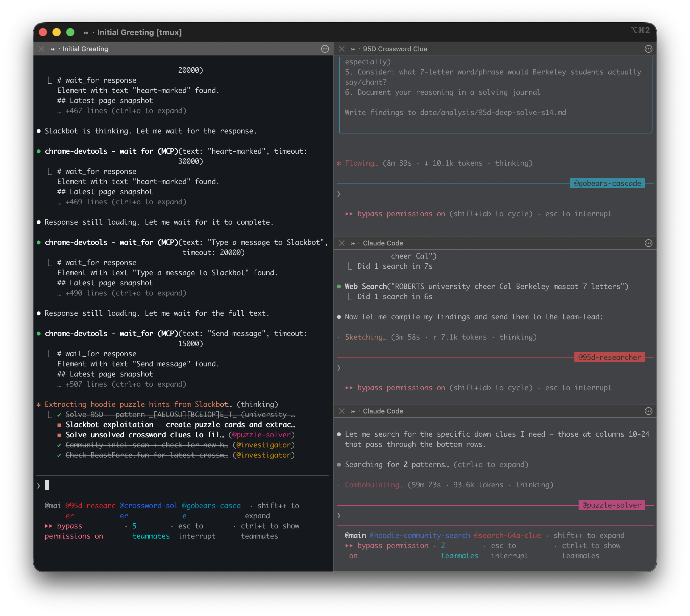Open options menu of bottom Claude Code pane
The image size is (690, 616).
point(648,411)
